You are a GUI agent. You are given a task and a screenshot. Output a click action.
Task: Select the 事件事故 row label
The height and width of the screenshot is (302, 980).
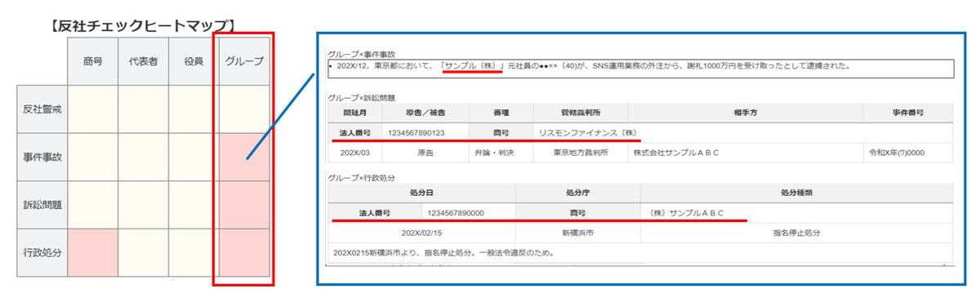pos(42,157)
